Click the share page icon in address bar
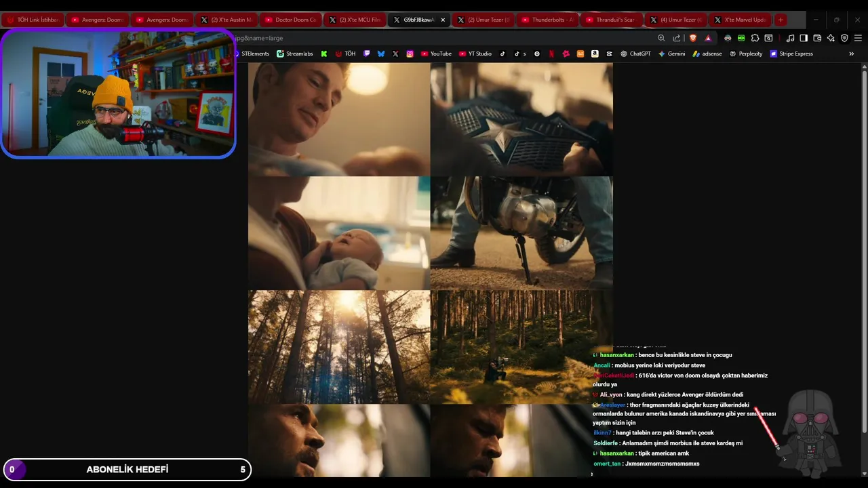This screenshot has width=868, height=488. pos(677,38)
